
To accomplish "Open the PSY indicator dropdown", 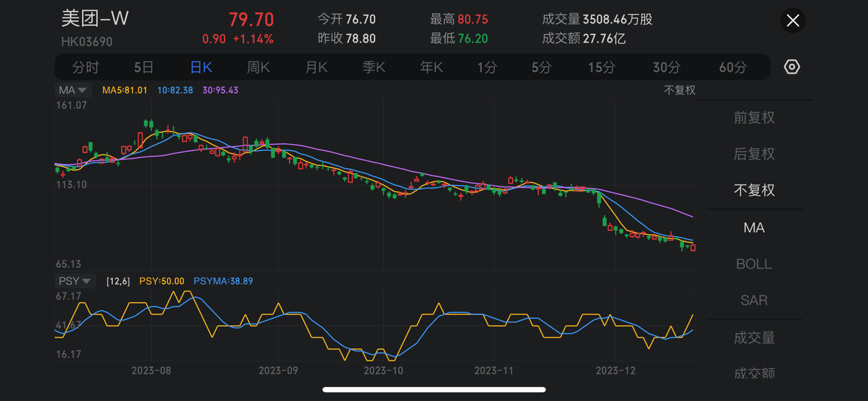I will click(x=75, y=281).
